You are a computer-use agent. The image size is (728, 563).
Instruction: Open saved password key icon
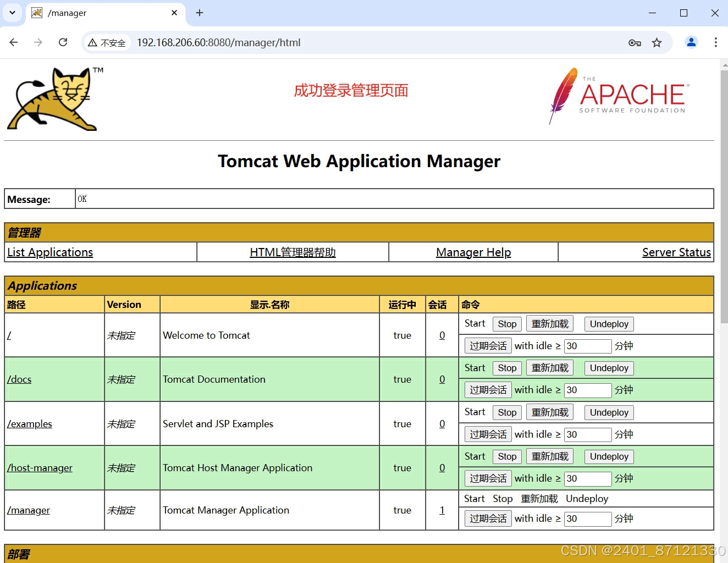(x=635, y=43)
